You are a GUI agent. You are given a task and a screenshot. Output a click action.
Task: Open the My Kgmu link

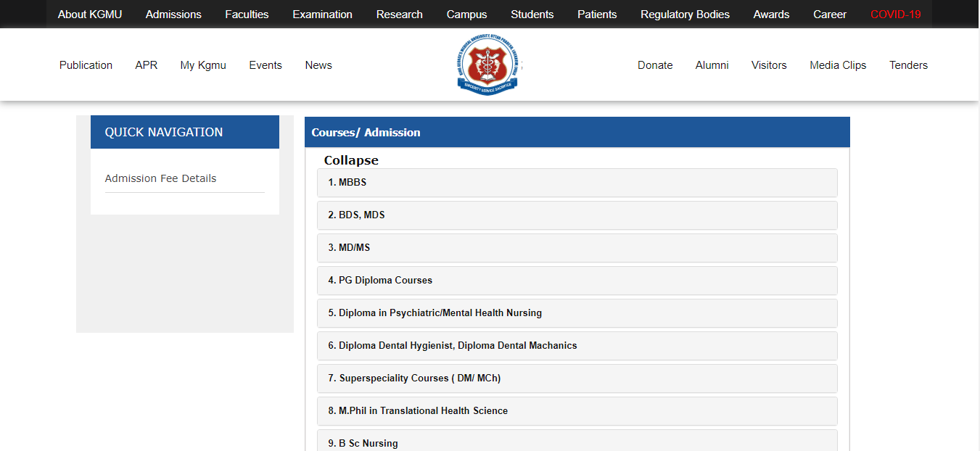(x=202, y=65)
